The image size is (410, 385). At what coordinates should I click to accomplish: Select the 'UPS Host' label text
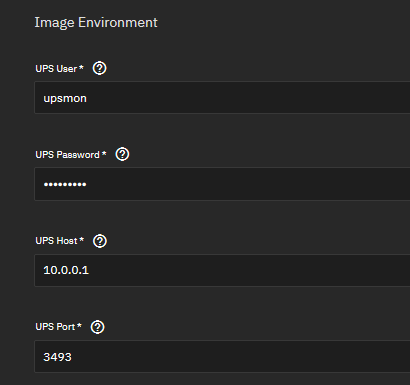coord(56,241)
